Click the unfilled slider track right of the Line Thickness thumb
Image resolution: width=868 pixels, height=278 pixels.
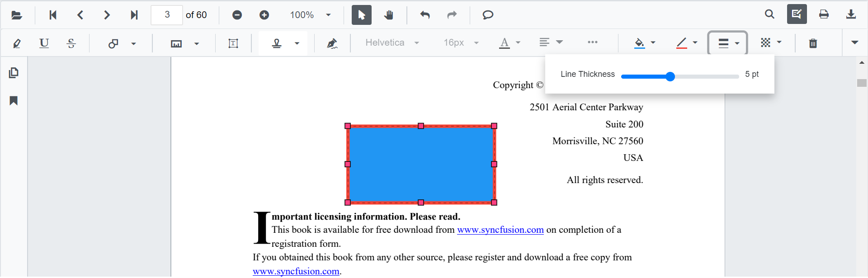(x=707, y=77)
